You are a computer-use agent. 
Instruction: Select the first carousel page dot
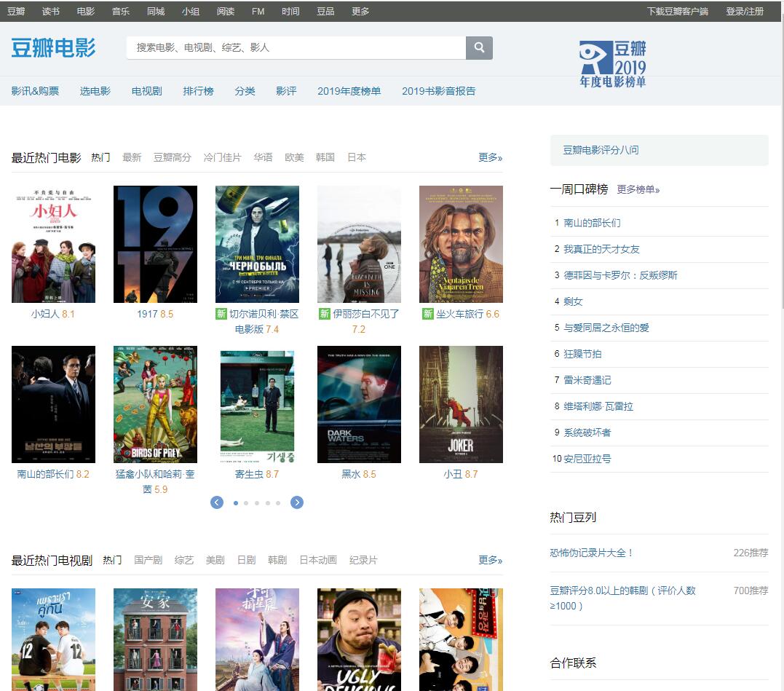coord(236,503)
